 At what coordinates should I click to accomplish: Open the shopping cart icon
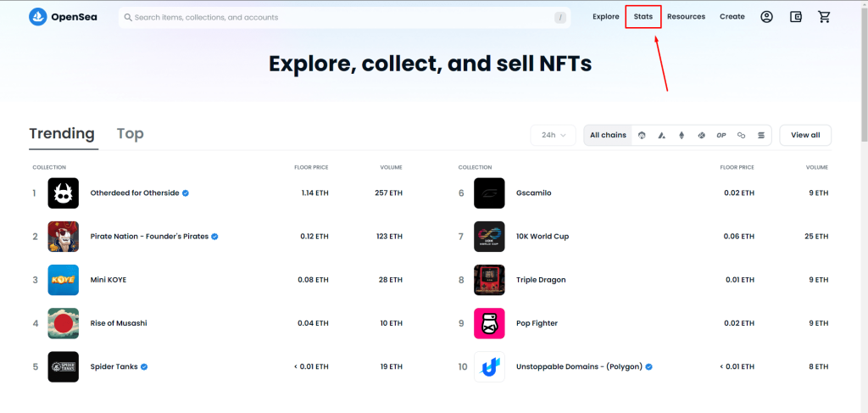coord(824,17)
